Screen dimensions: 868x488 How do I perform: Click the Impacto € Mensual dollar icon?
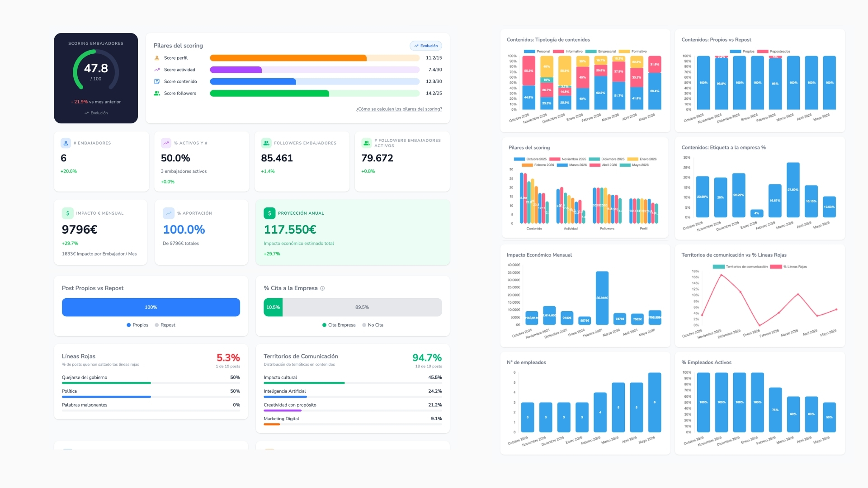tap(67, 213)
